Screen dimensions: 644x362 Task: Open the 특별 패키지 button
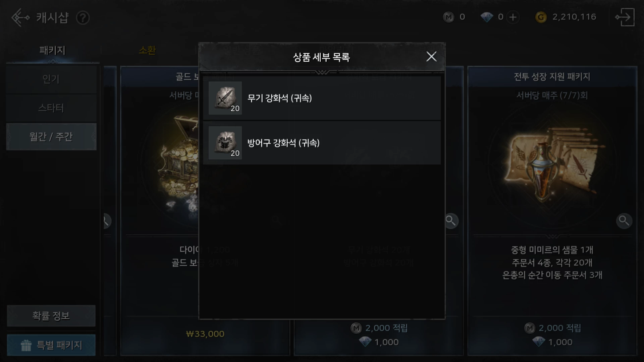[x=51, y=345]
